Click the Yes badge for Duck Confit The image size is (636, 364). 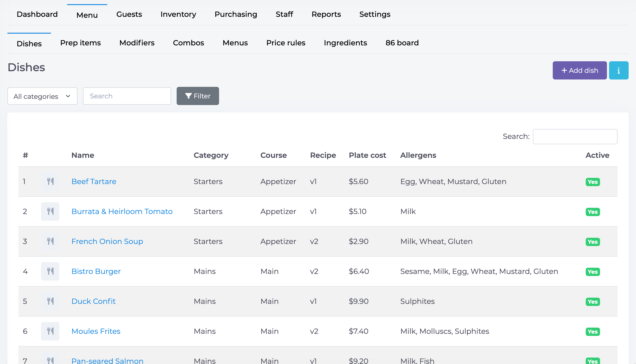point(593,302)
